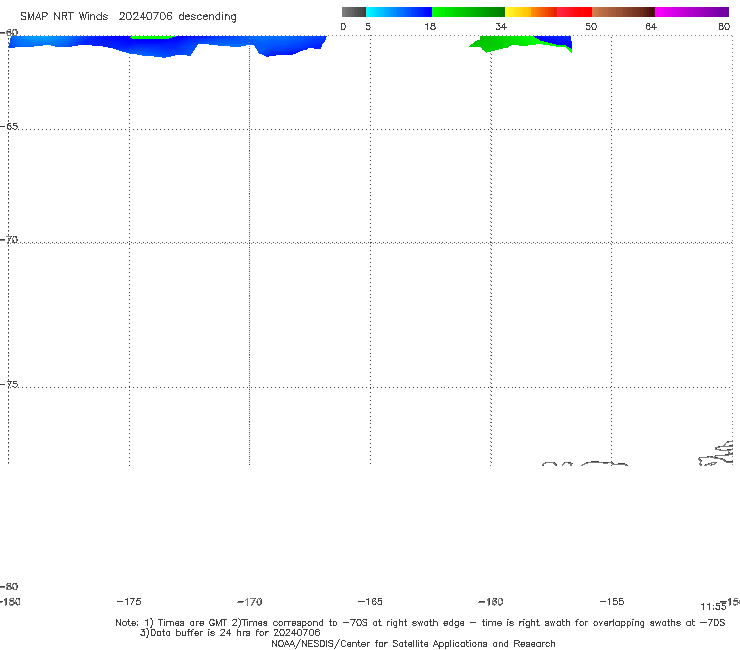Click the '-155' longitude label
The width and height of the screenshot is (740, 650).
coord(612,602)
